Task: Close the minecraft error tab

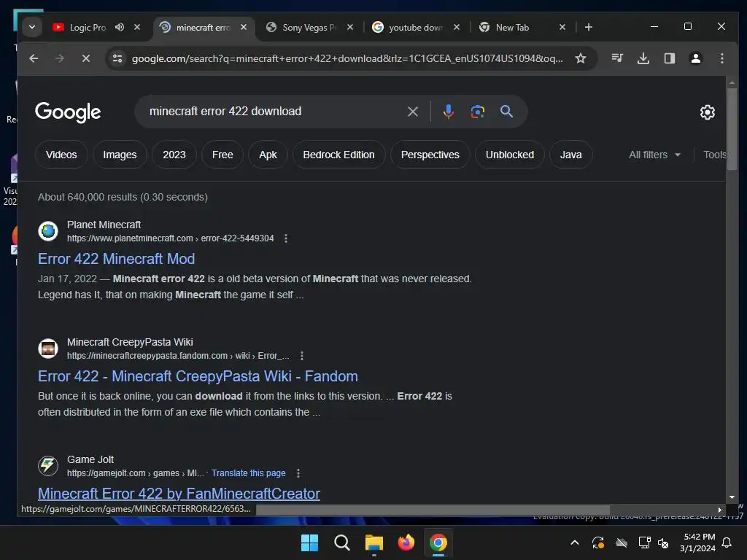Action: tap(244, 27)
